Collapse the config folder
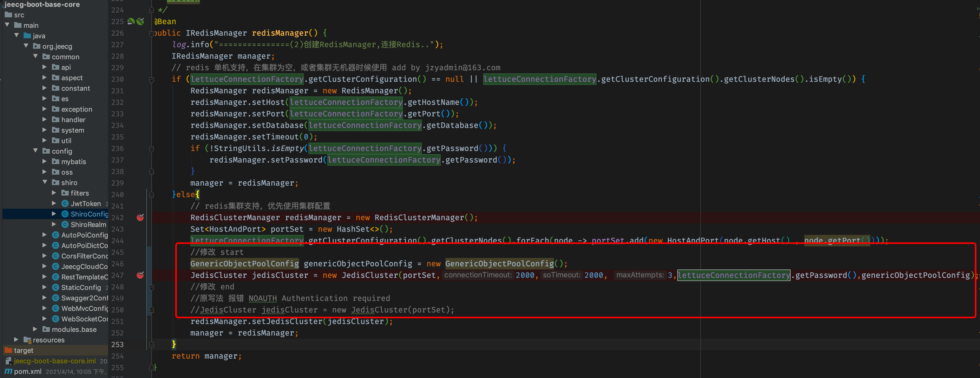Viewport: 980px width, 378px height. coord(35,150)
